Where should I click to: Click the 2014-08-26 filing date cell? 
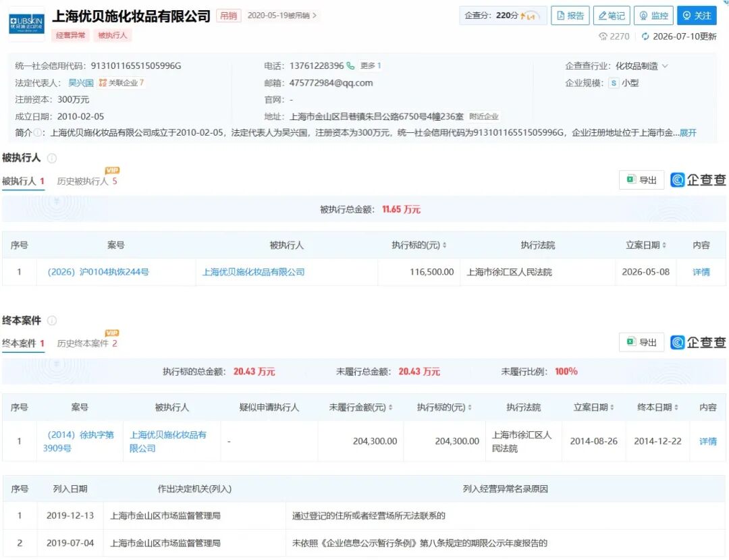(594, 441)
